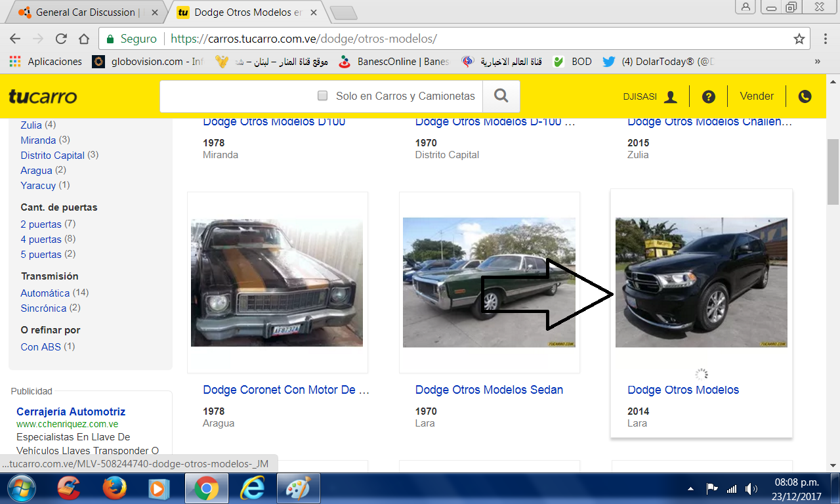Screen dimensions: 840x504
Task: Filter by Distrito Capital location
Action: point(52,155)
